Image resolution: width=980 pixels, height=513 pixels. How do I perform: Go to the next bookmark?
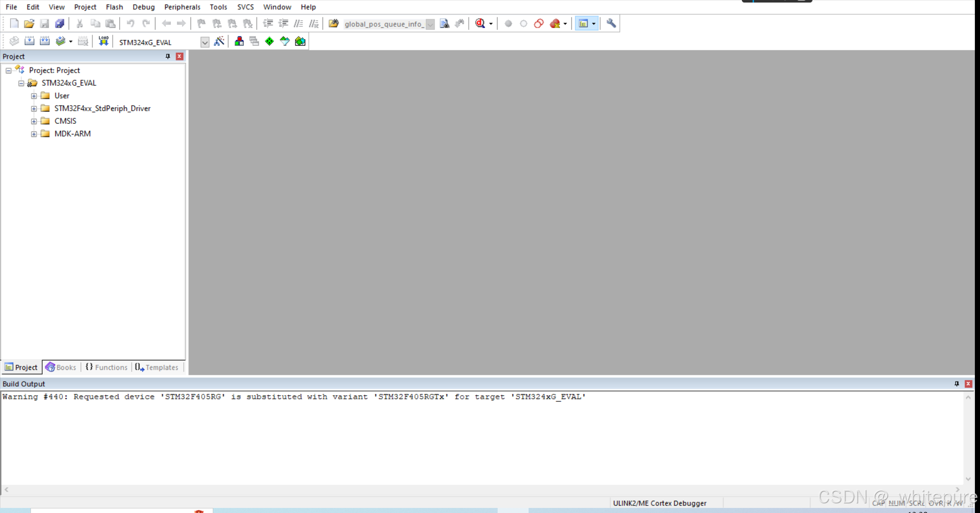[232, 23]
